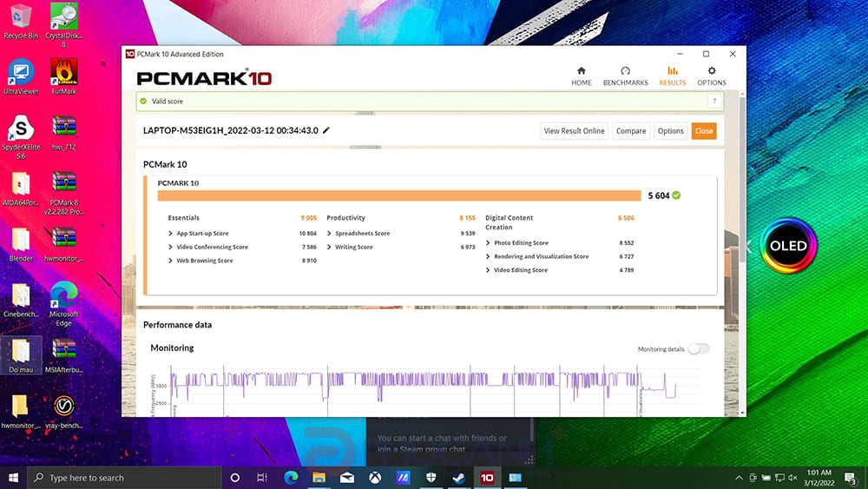Open File Explorer from taskbar

[319, 478]
